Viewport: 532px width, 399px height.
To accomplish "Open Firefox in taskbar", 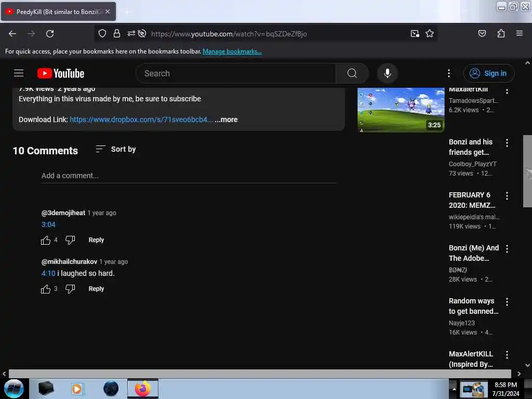I will point(143,389).
